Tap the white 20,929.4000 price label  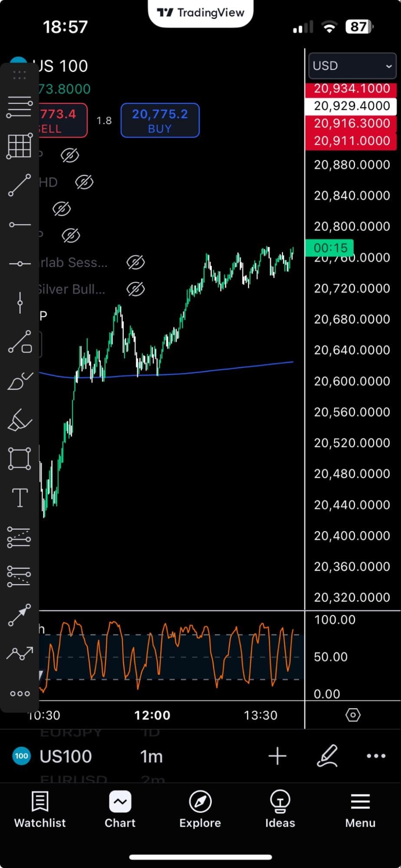pyautogui.click(x=351, y=106)
